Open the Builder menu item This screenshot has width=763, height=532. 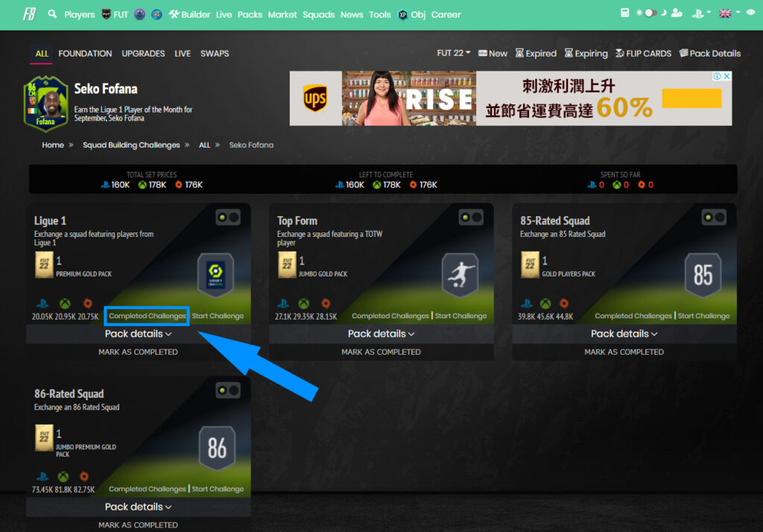click(x=189, y=15)
